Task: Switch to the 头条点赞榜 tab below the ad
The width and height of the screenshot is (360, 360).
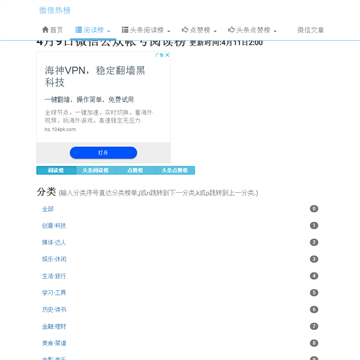Action: (175, 170)
